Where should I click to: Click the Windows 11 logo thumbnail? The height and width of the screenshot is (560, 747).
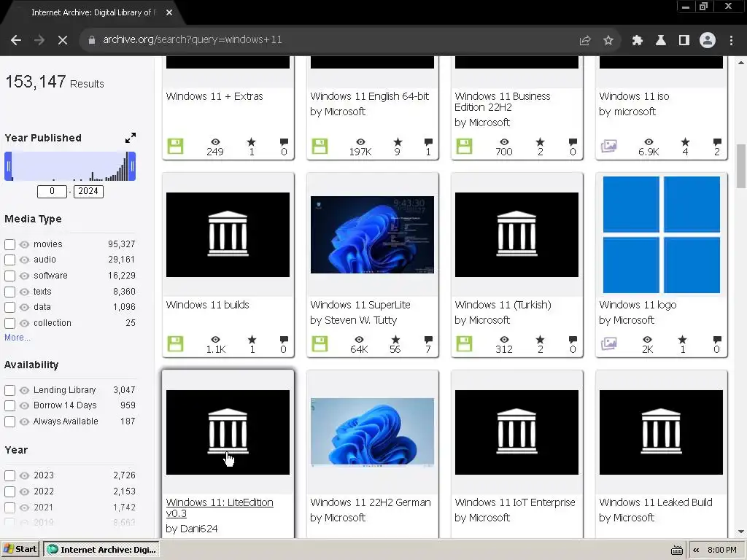[x=661, y=235]
